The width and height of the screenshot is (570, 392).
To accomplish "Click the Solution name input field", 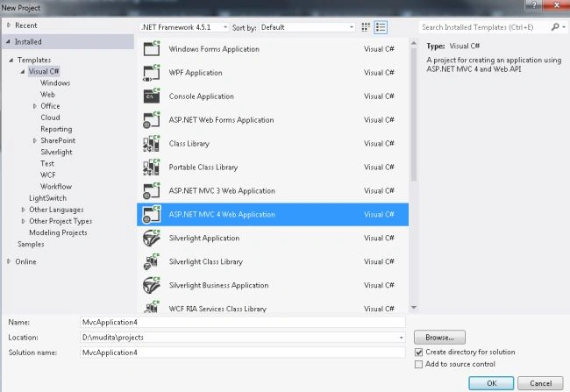I will click(242, 353).
